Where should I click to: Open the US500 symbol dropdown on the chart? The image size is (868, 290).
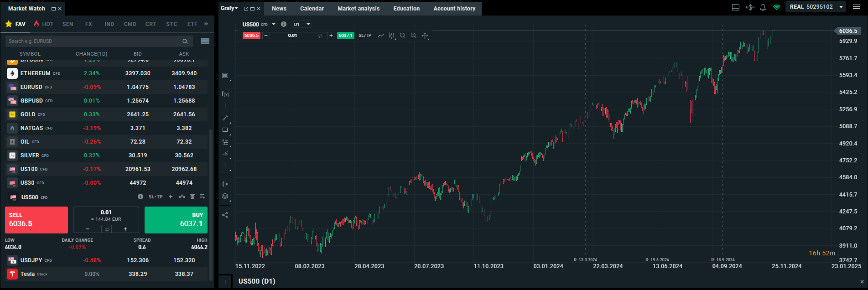[x=274, y=24]
